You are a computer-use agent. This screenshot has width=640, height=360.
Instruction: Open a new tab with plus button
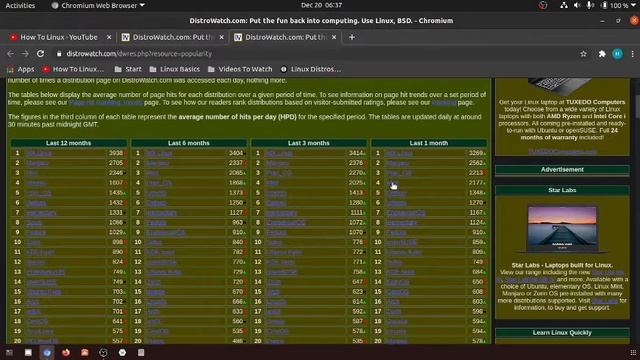pos(351,37)
